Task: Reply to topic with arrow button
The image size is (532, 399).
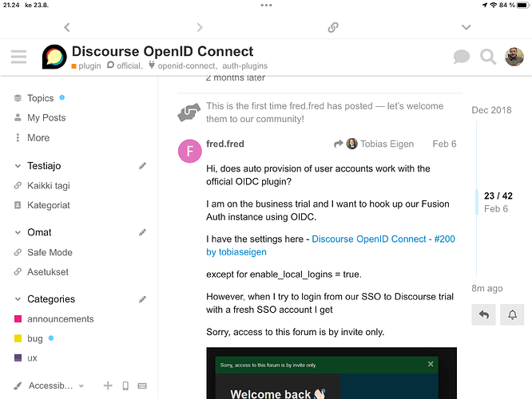Action: tap(483, 314)
